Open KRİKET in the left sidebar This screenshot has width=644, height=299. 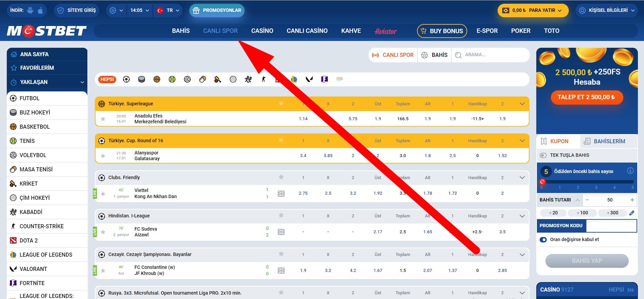pos(47,184)
